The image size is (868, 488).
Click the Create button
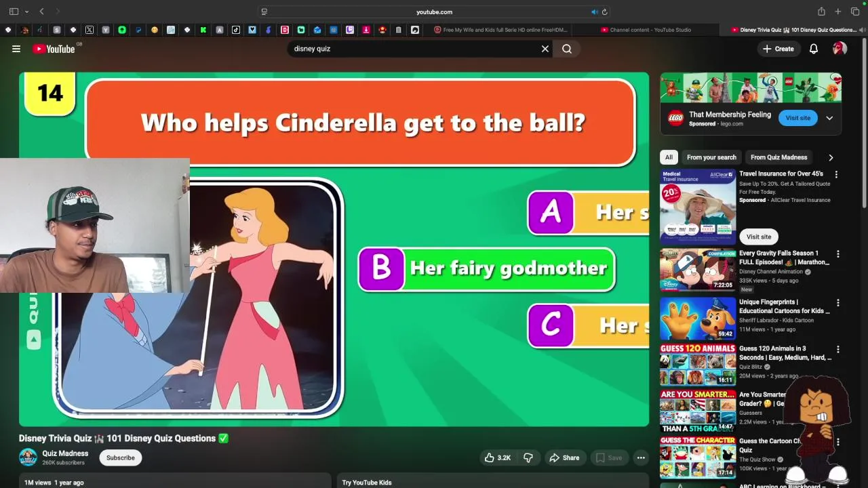tap(778, 49)
